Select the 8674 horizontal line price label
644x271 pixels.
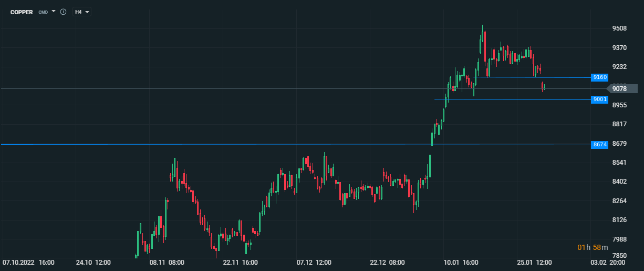click(600, 144)
